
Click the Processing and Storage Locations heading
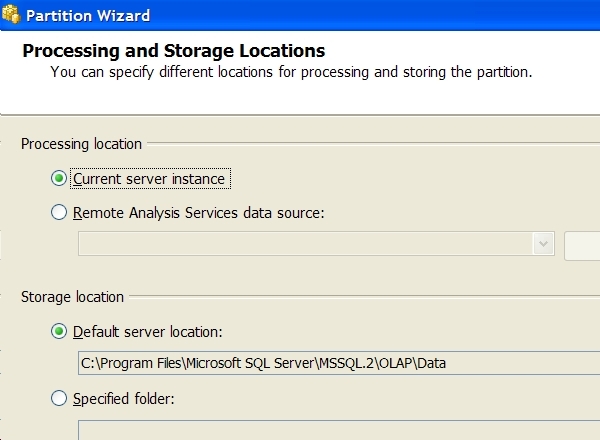pyautogui.click(x=173, y=50)
